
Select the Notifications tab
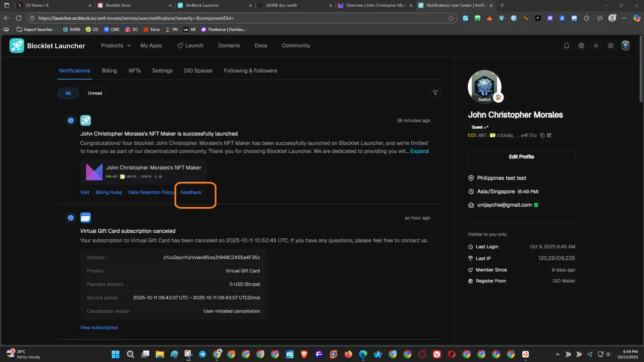pyautogui.click(x=75, y=71)
